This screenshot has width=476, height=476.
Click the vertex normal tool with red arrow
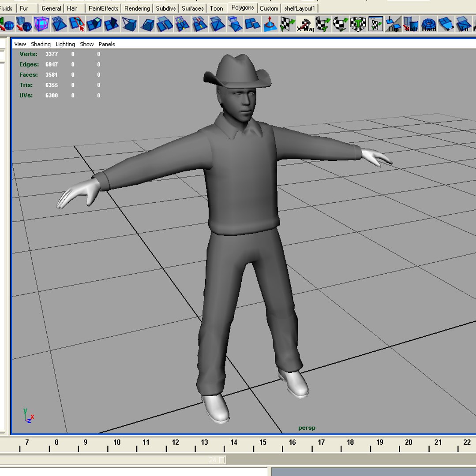270,24
